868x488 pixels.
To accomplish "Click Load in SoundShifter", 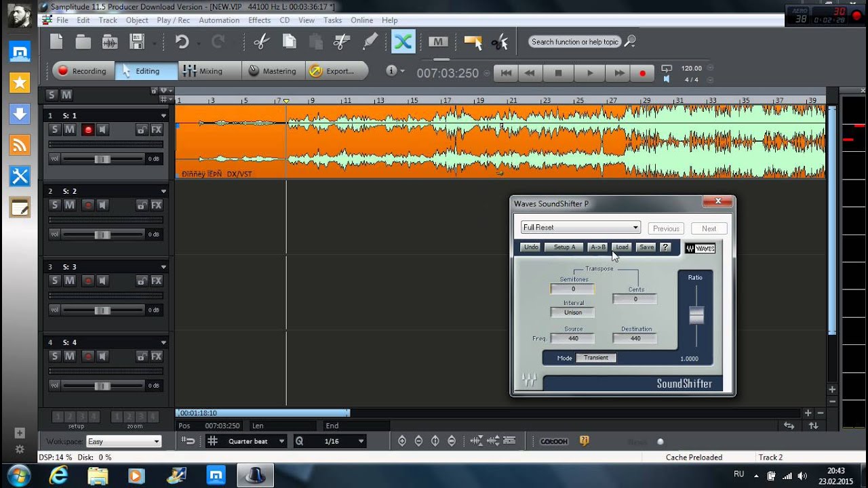I will pos(622,247).
